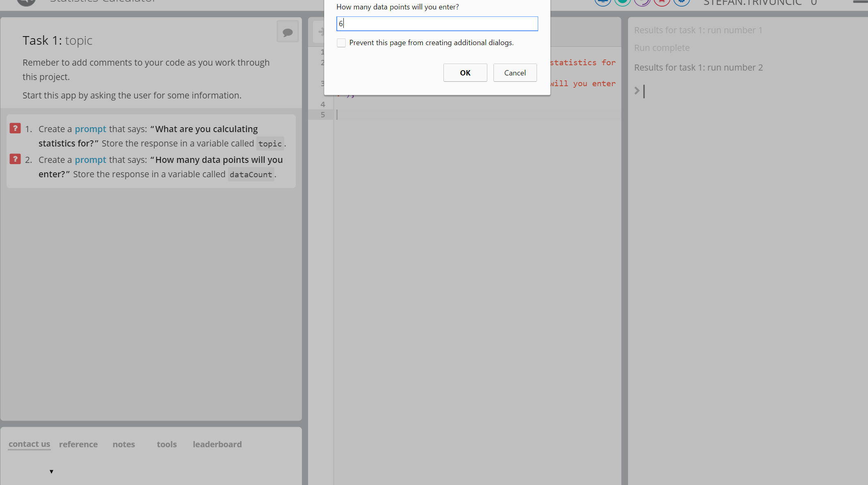Click the speech bubble comment icon
The image size is (868, 485).
tap(288, 32)
